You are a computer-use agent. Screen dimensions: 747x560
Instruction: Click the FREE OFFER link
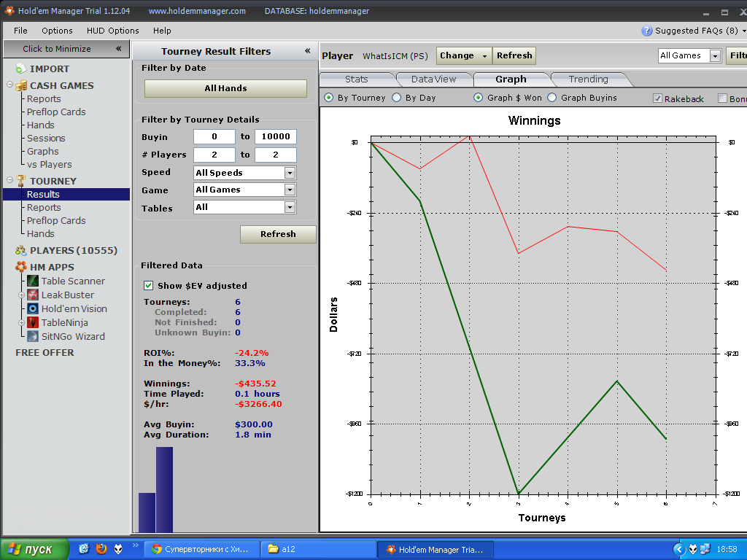point(44,352)
